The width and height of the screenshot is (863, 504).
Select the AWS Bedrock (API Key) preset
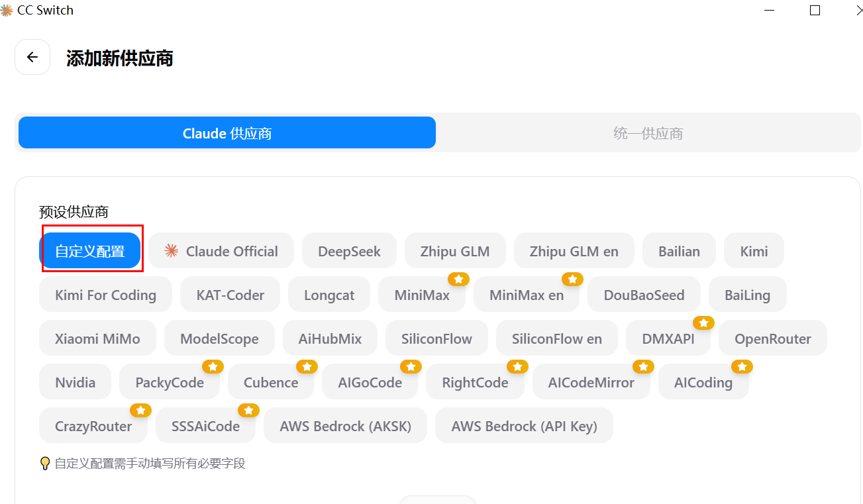pyautogui.click(x=525, y=426)
